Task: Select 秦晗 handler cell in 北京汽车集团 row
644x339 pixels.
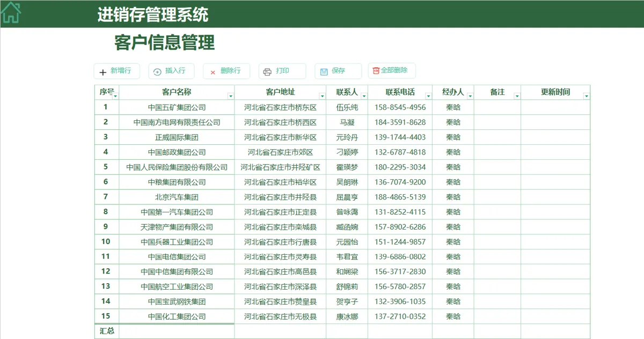Action: (453, 197)
